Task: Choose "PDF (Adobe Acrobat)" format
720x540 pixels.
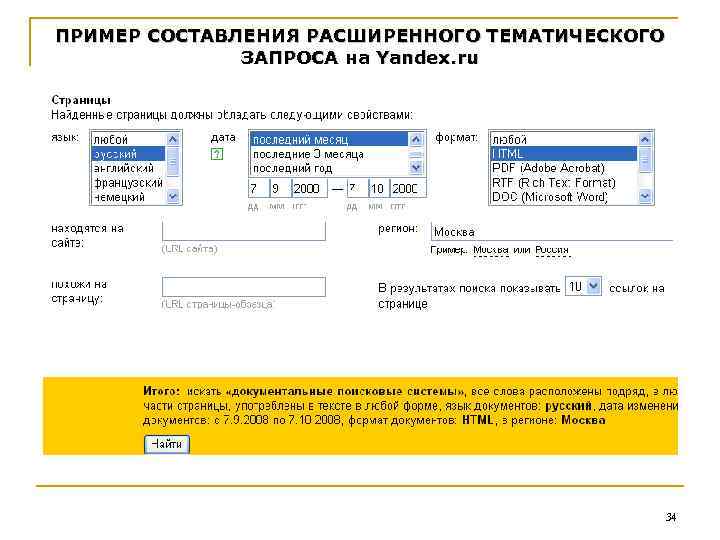Action: tap(564, 168)
